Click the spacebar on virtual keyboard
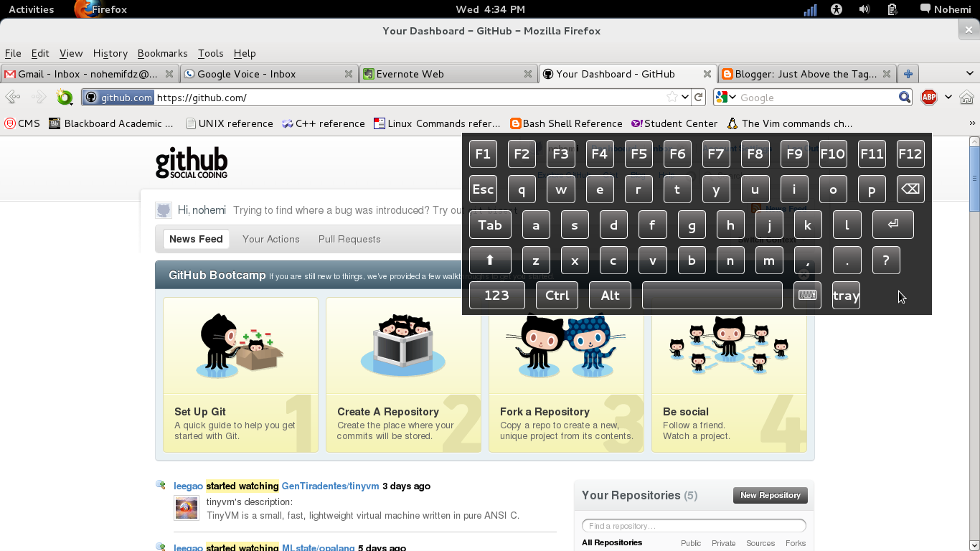Image resolution: width=980 pixels, height=551 pixels. click(712, 295)
